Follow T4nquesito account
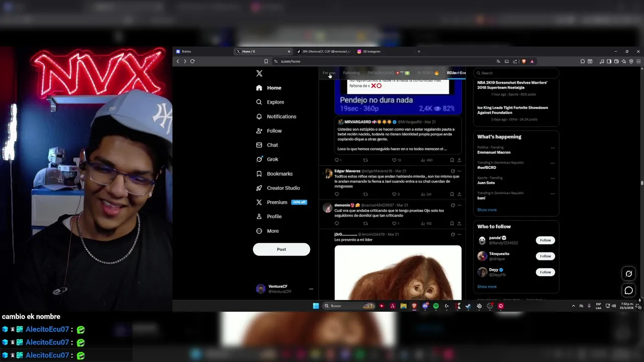Viewport: 644px width, 362px height. pos(545,256)
